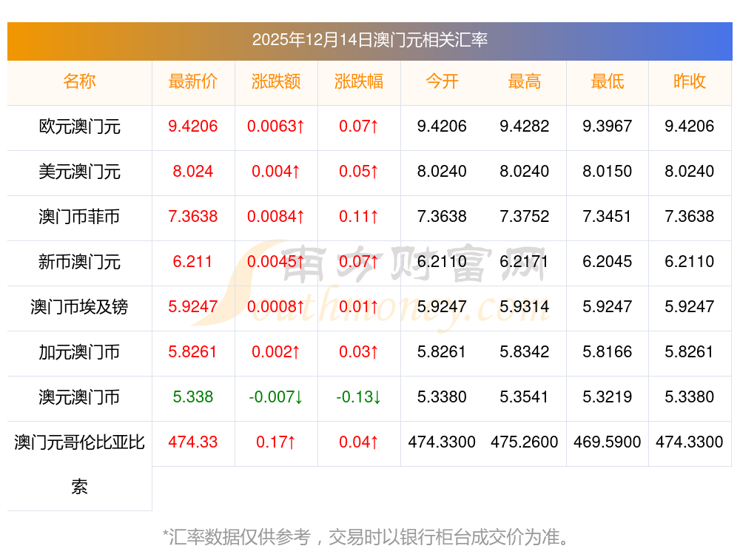Click the 欧元澳门元 row name
740x560 pixels.
coord(79,126)
